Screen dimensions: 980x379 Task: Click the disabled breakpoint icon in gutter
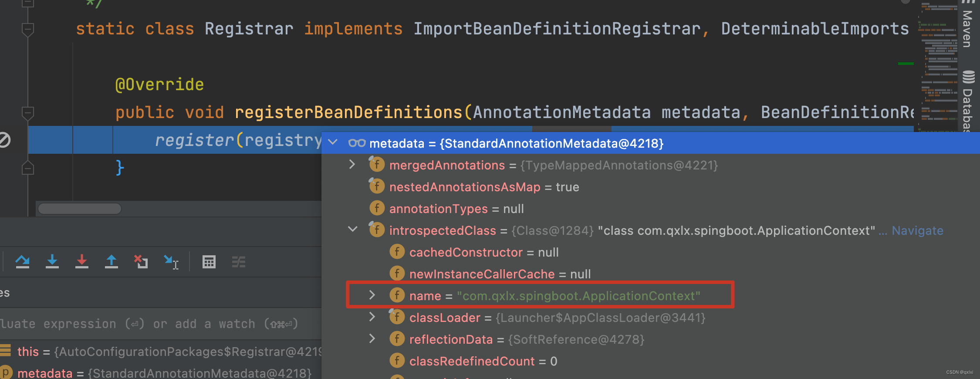4,140
